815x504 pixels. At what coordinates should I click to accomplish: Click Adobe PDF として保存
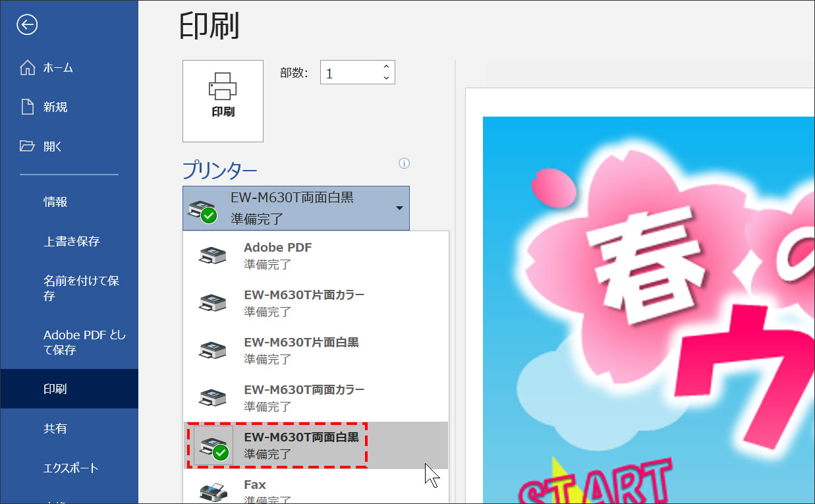pos(84,342)
